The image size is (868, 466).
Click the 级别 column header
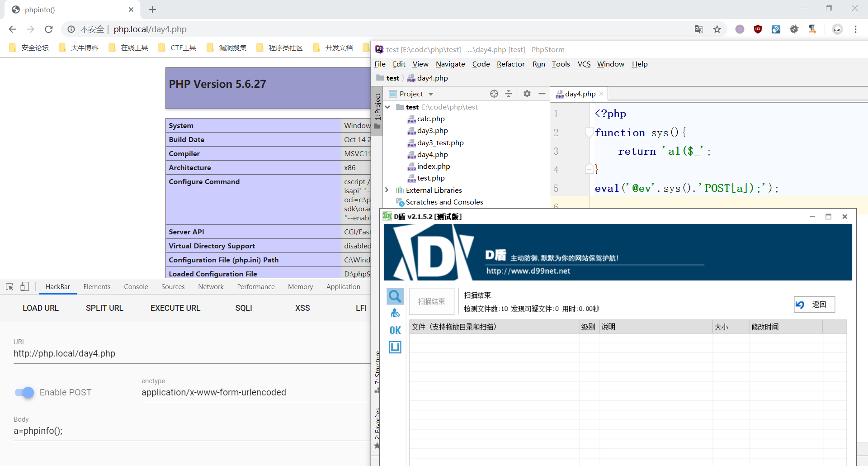click(x=589, y=327)
